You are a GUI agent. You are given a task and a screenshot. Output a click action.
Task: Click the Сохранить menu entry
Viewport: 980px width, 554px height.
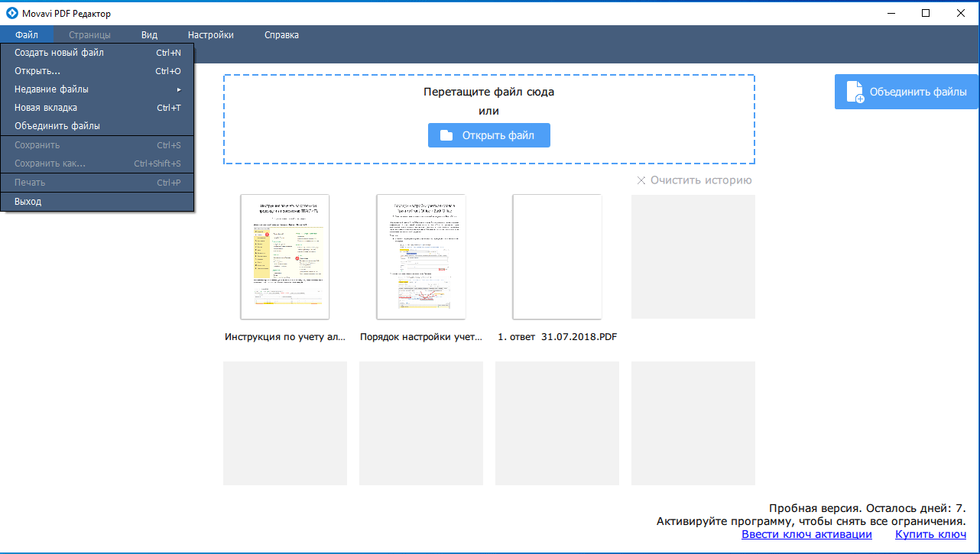97,145
